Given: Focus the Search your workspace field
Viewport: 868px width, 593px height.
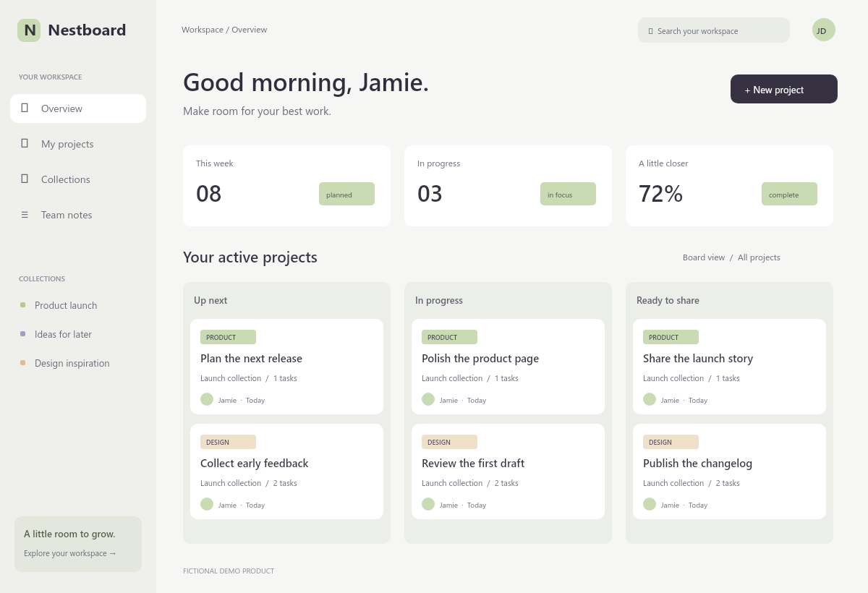Looking at the screenshot, I should pos(714,30).
